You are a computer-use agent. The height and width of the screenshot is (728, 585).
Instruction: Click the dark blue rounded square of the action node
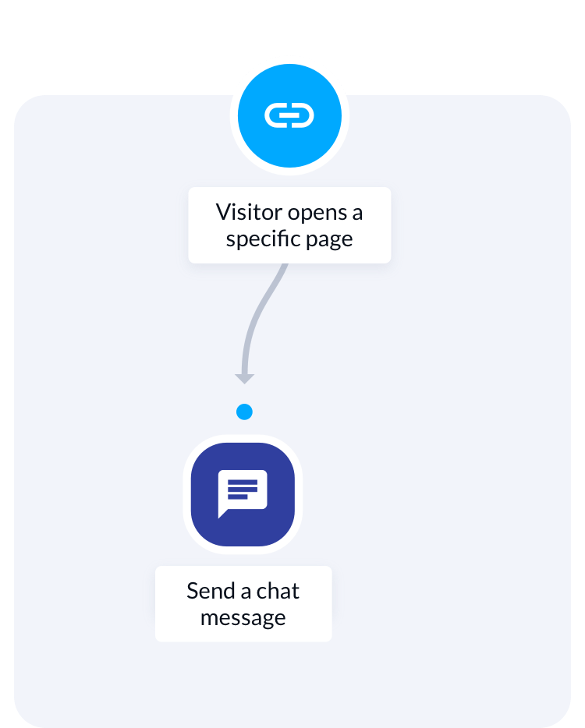coord(243,494)
